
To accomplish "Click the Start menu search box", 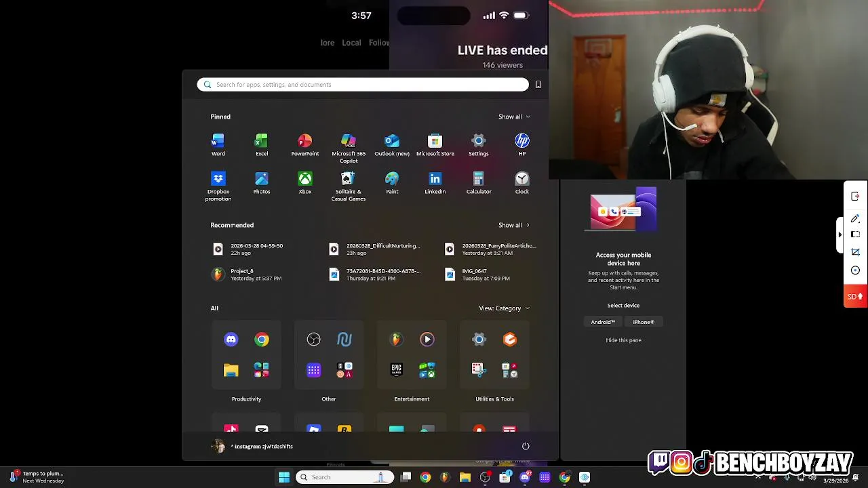I will 363,85.
